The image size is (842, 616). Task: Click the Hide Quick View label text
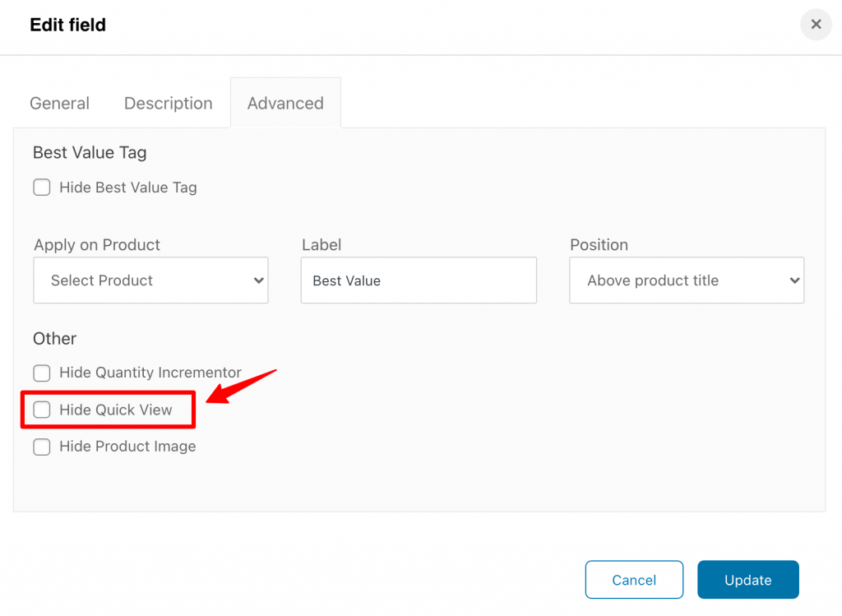115,410
